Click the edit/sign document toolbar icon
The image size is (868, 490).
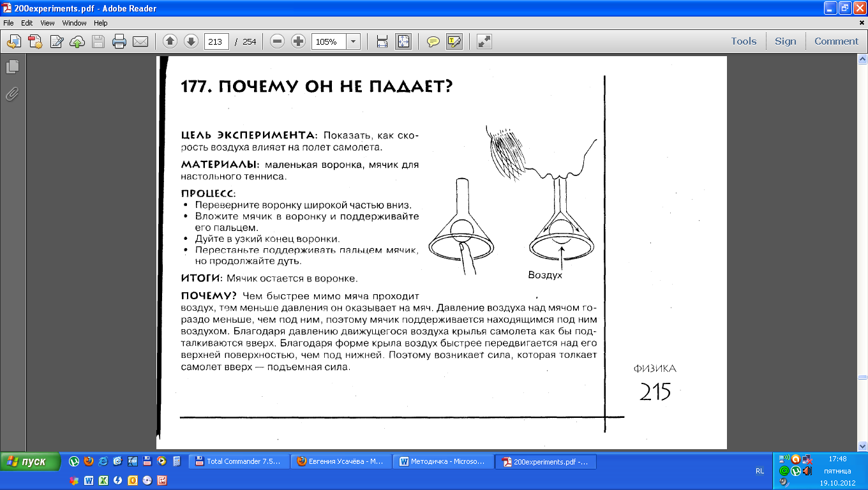click(x=57, y=41)
